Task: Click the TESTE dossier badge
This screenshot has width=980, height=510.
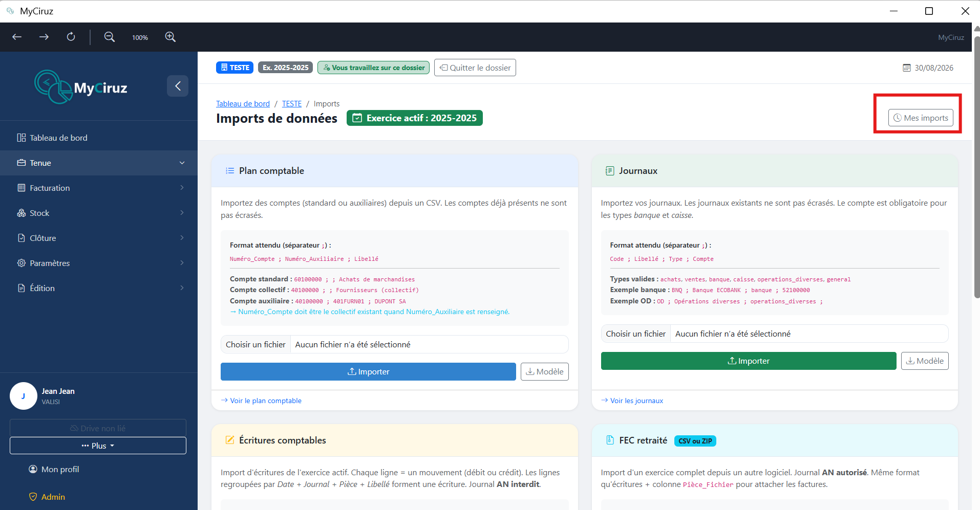Action: pos(235,68)
